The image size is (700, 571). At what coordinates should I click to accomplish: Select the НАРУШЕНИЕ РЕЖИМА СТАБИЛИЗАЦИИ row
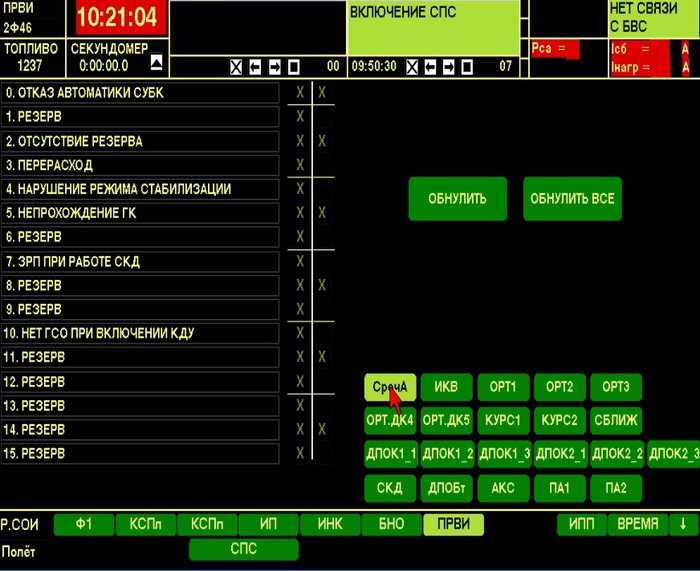139,189
